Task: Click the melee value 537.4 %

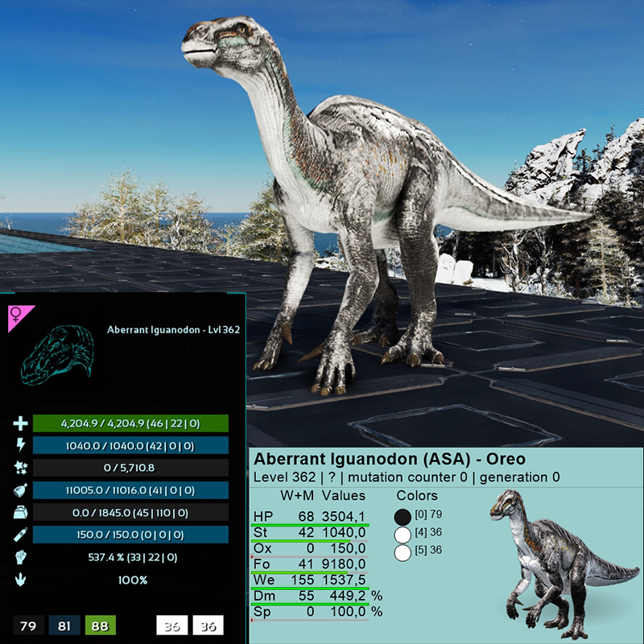Action: click(x=133, y=557)
